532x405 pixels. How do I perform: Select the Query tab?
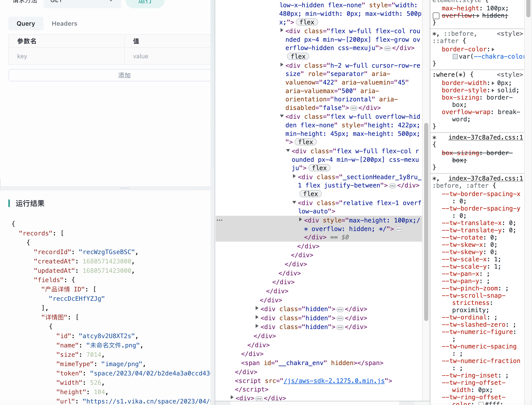pos(26,23)
